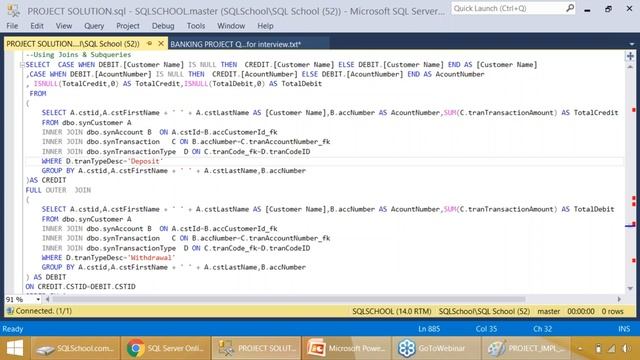Open the Window menu
This screenshot has width=640, height=360.
coord(231,26)
